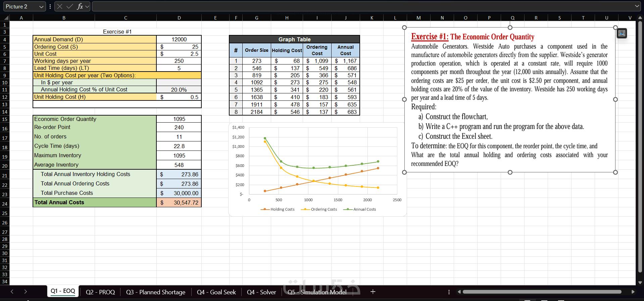The image size is (644, 301).
Task: Click the Holding Costs chart legend entry
Action: (278, 209)
